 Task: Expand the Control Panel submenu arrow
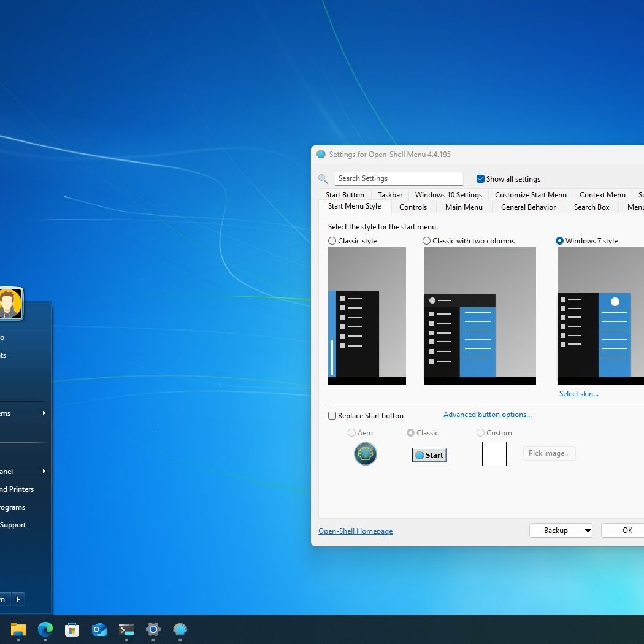[44, 472]
